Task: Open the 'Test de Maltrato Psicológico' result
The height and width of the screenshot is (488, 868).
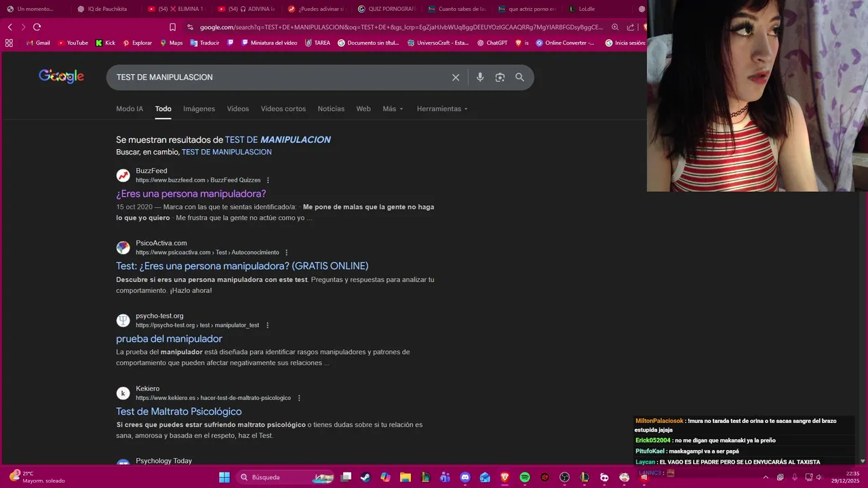Action: pos(179,411)
